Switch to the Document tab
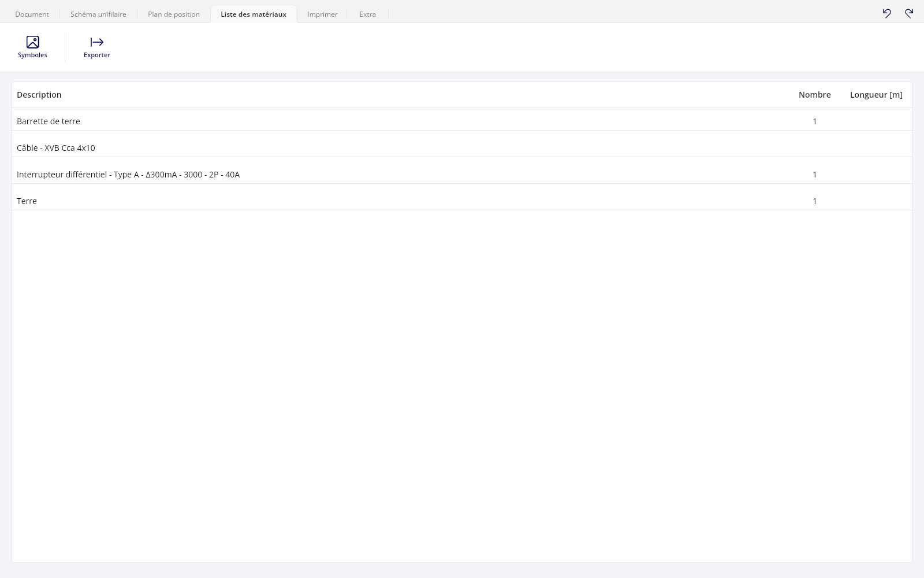Screen dimensions: 924x578 [32, 14]
